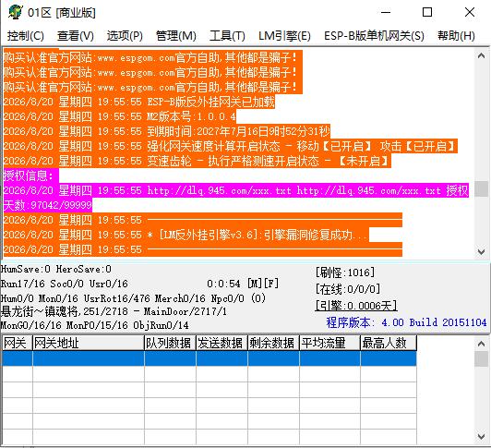Click the first 购买认准官方网站 log line
Viewport: 491px width, 448px height.
tap(153, 57)
